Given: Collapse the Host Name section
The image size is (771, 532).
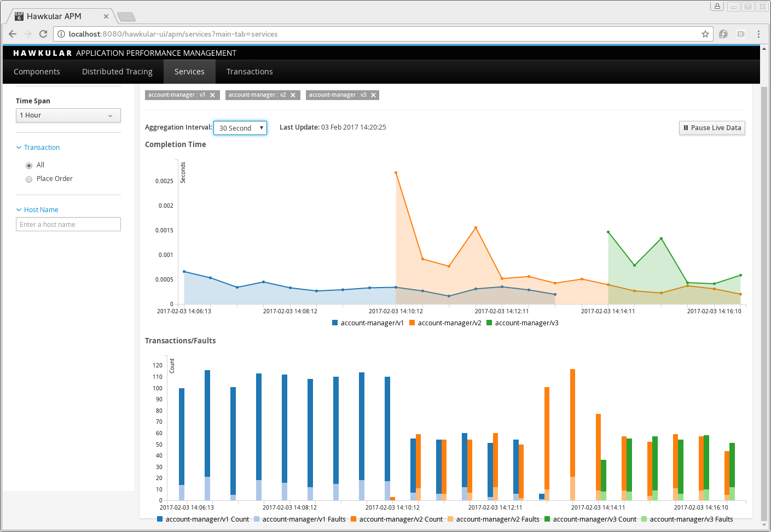Looking at the screenshot, I should [37, 210].
